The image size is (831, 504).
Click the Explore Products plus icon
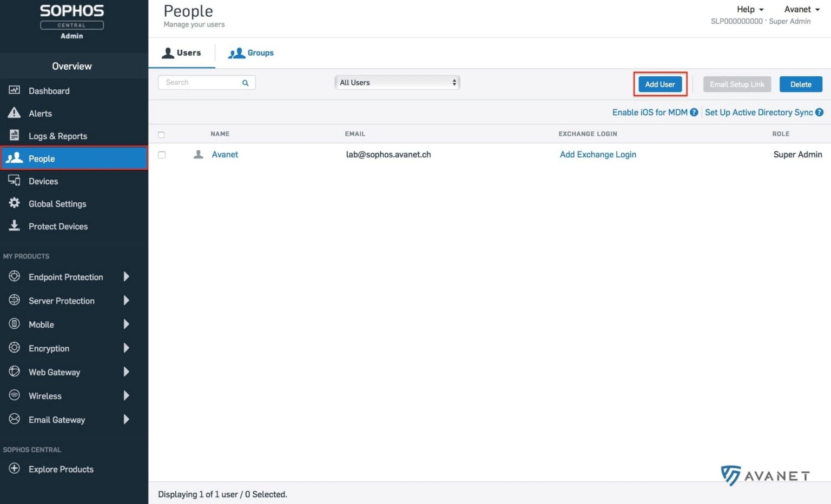tap(15, 468)
